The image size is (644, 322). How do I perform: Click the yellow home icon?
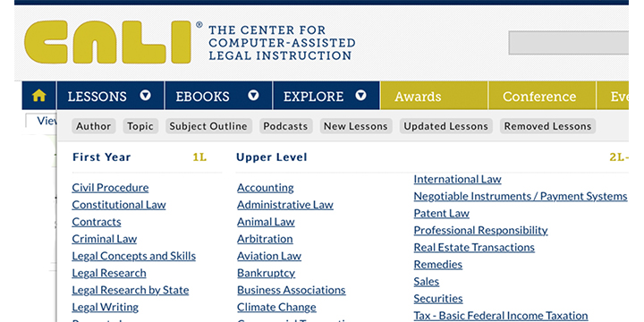pyautogui.click(x=39, y=96)
